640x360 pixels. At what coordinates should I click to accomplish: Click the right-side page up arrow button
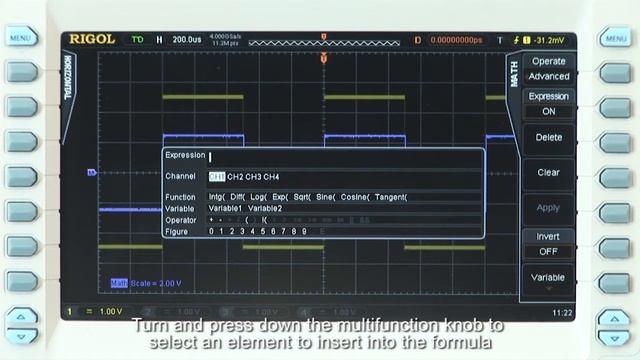614,318
